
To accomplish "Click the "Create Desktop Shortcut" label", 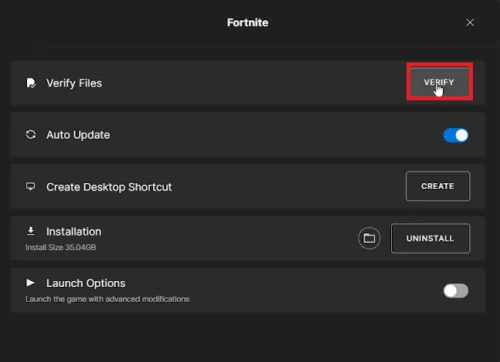I will [x=109, y=187].
